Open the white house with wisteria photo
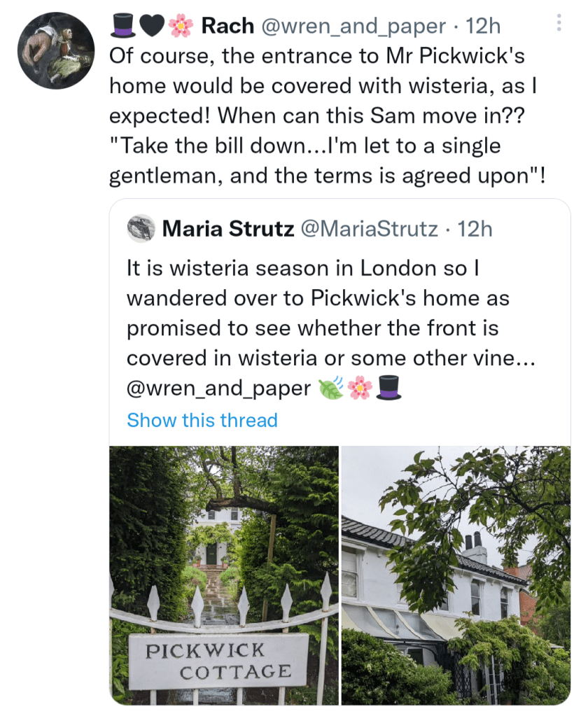The height and width of the screenshot is (716, 588). click(456, 575)
